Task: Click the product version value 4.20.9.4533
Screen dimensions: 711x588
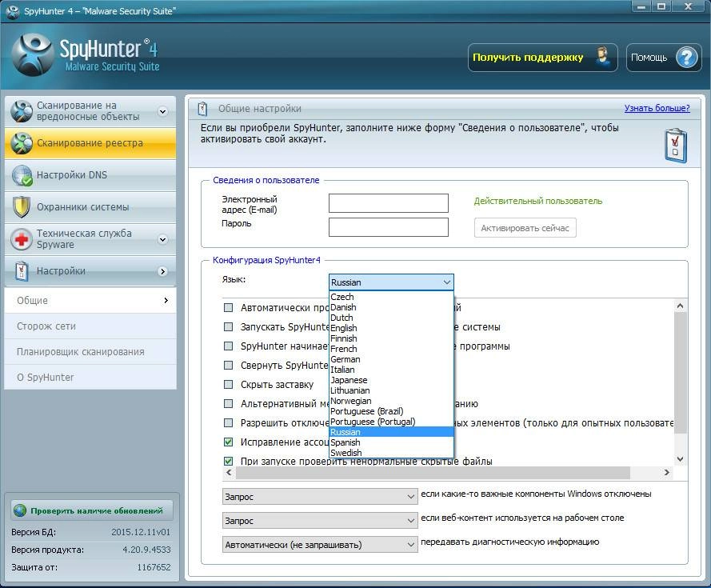Action: click(146, 550)
